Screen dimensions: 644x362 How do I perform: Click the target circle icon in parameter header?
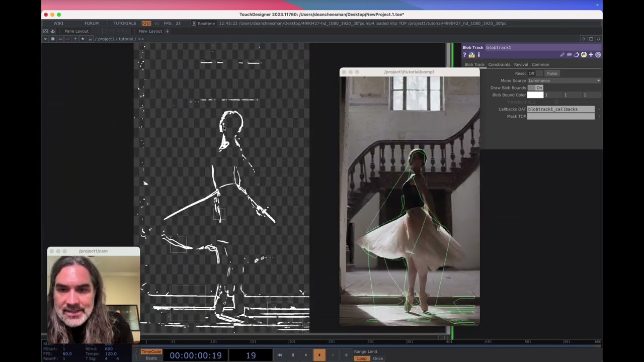[598, 55]
